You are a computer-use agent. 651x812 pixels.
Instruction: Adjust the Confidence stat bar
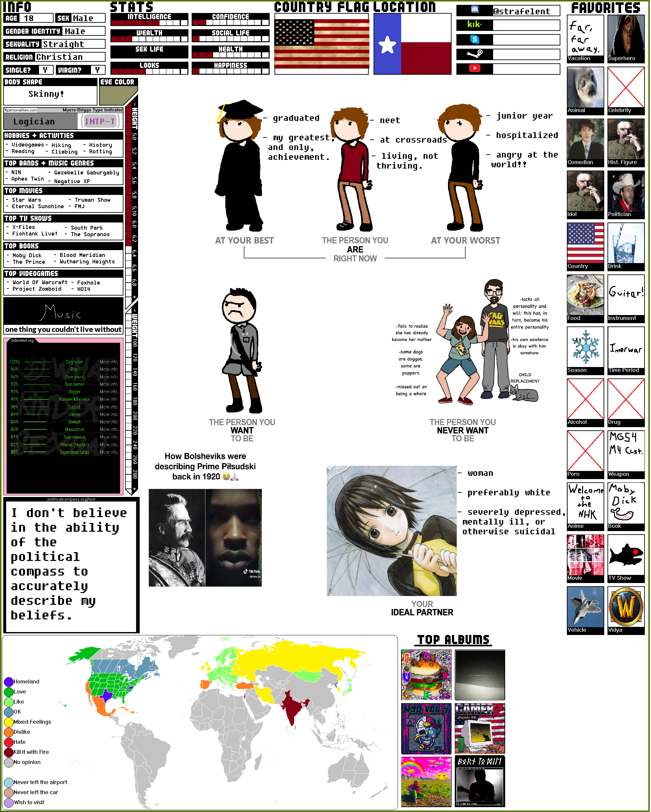point(231,23)
